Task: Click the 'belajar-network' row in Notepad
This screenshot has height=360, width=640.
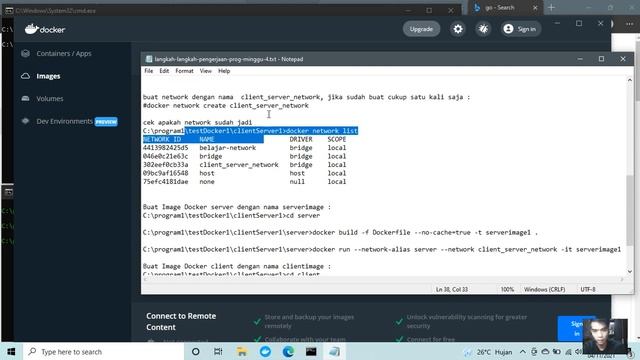Action: [x=244, y=148]
